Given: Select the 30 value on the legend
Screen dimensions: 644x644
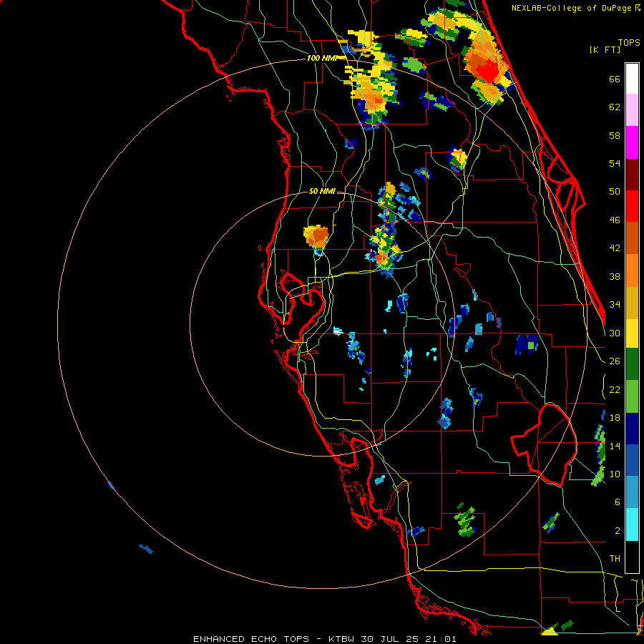Looking at the screenshot, I should [615, 333].
